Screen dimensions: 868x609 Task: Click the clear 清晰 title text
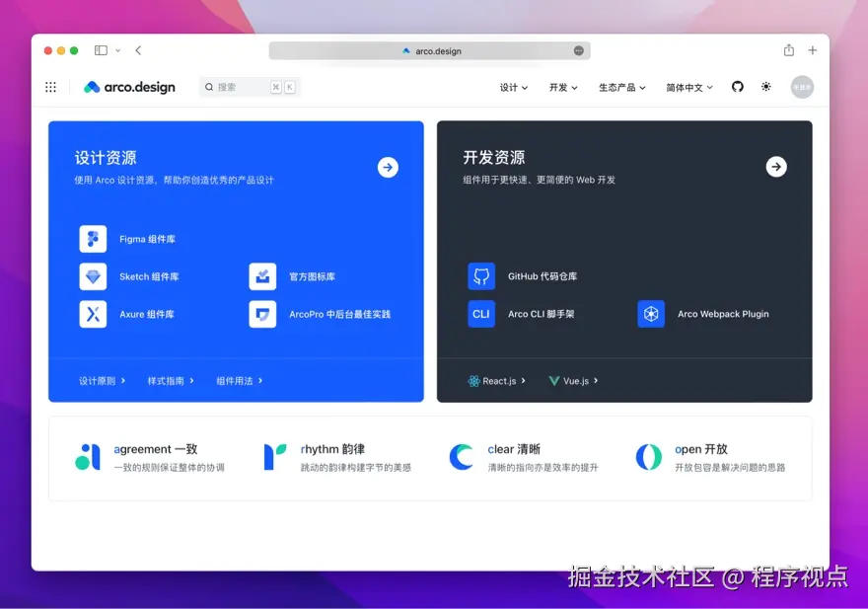coord(514,449)
